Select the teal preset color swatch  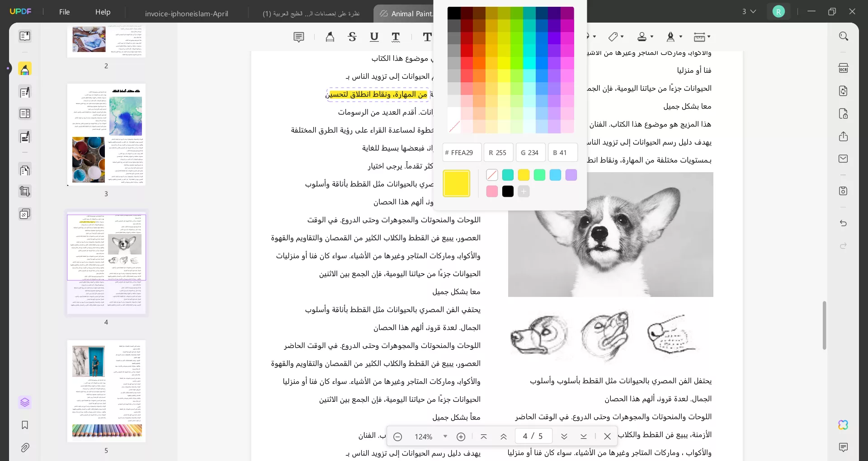(508, 175)
